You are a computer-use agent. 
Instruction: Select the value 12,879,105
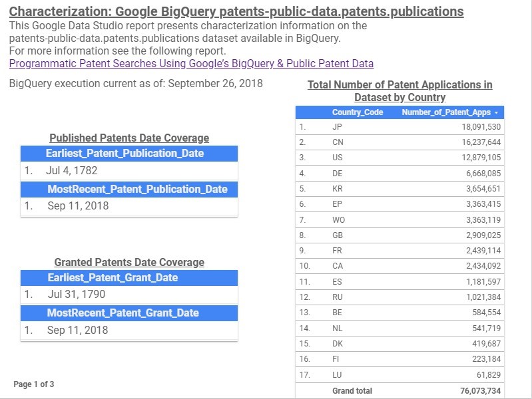[481, 158]
